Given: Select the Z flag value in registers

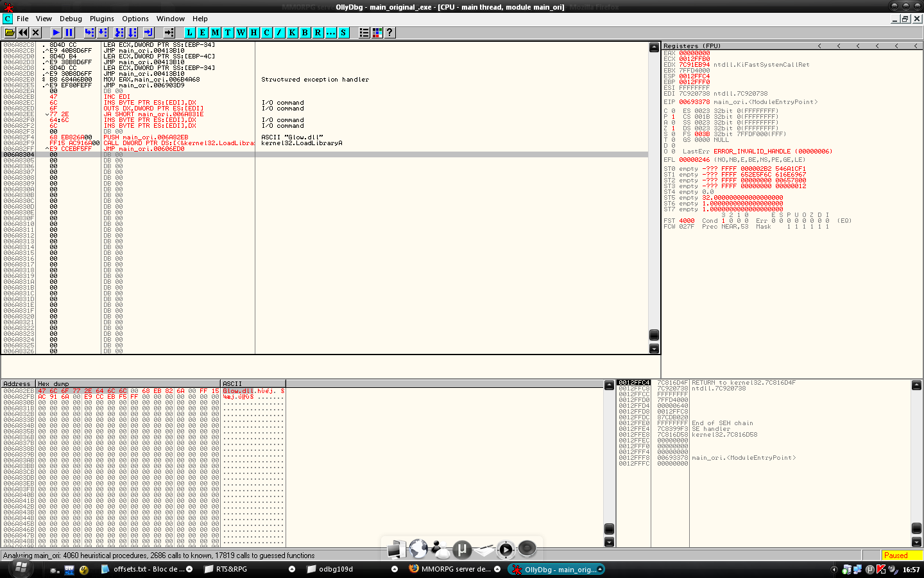Looking at the screenshot, I should pos(673,128).
